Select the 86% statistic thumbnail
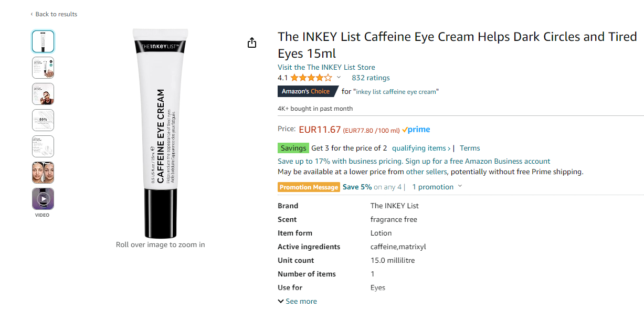This screenshot has height=309, width=644. pyautogui.click(x=43, y=120)
